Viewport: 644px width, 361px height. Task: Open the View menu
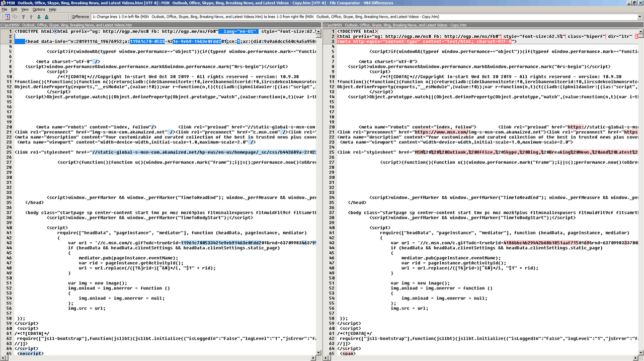click(25, 9)
